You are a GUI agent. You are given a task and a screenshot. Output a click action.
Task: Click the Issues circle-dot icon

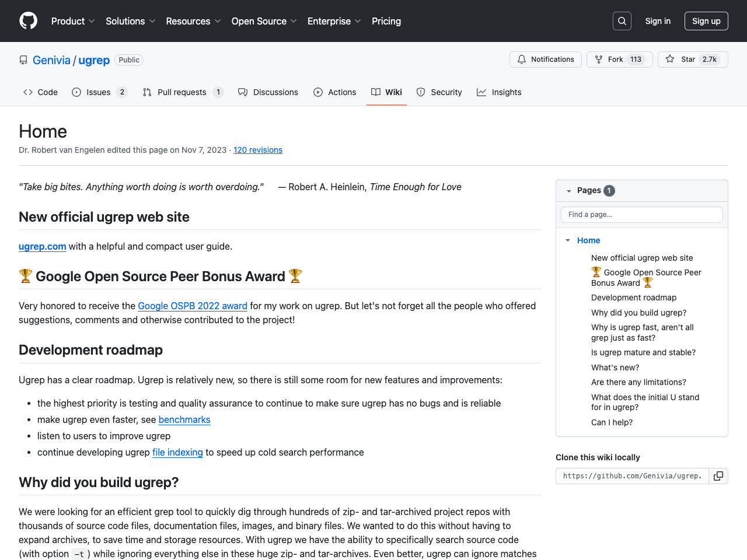(76, 92)
